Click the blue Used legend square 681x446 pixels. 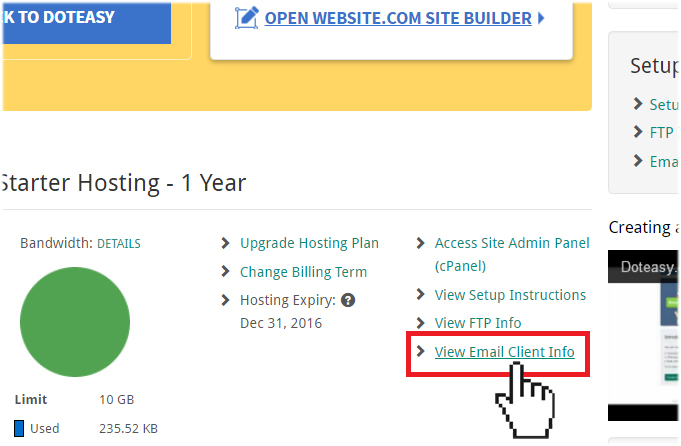(19, 428)
